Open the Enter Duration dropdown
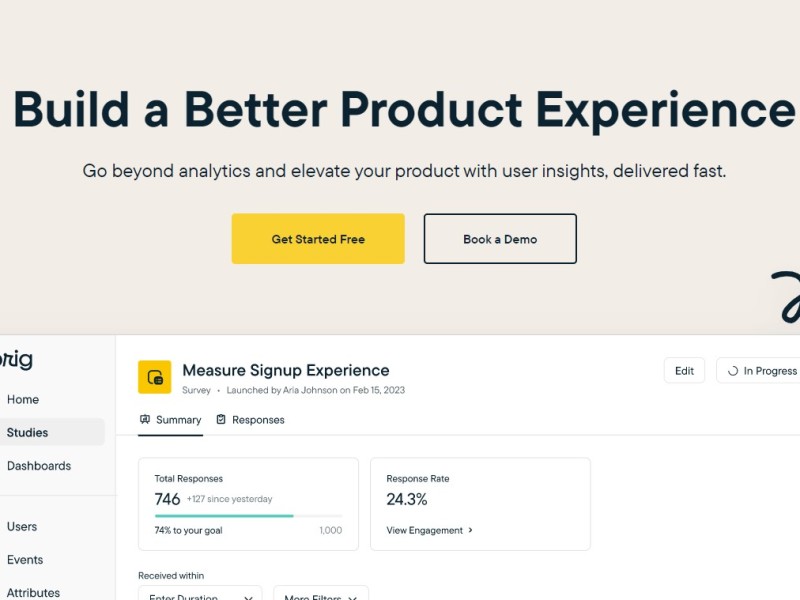800x600 pixels. 200,594
